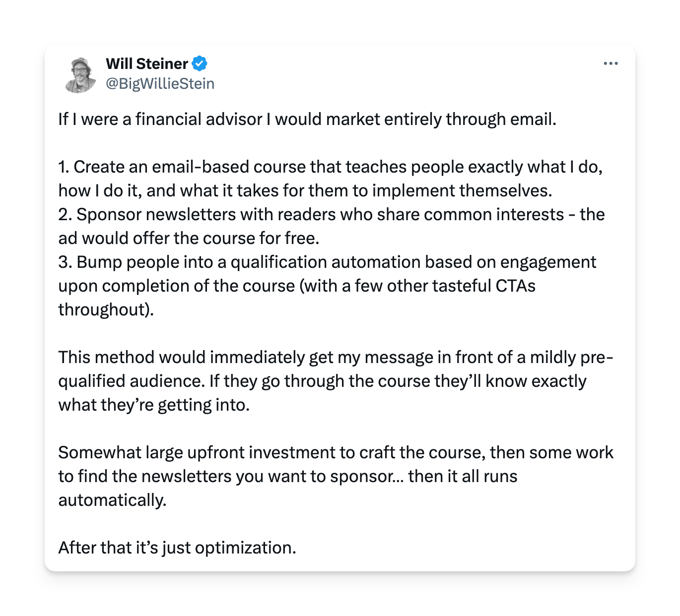This screenshot has width=680, height=616.
Task: Select the "Somewhat large upfront investment" line
Action: [336, 453]
